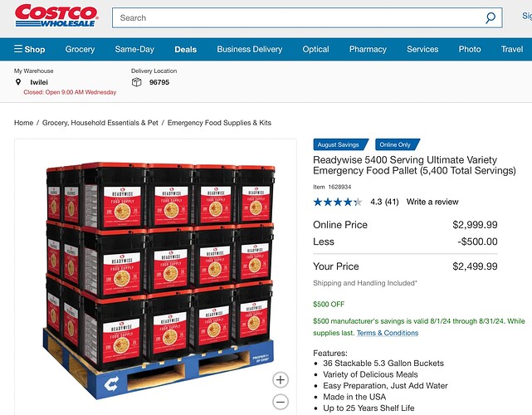Open the Pharmacy section
532x415 pixels.
[x=368, y=49]
